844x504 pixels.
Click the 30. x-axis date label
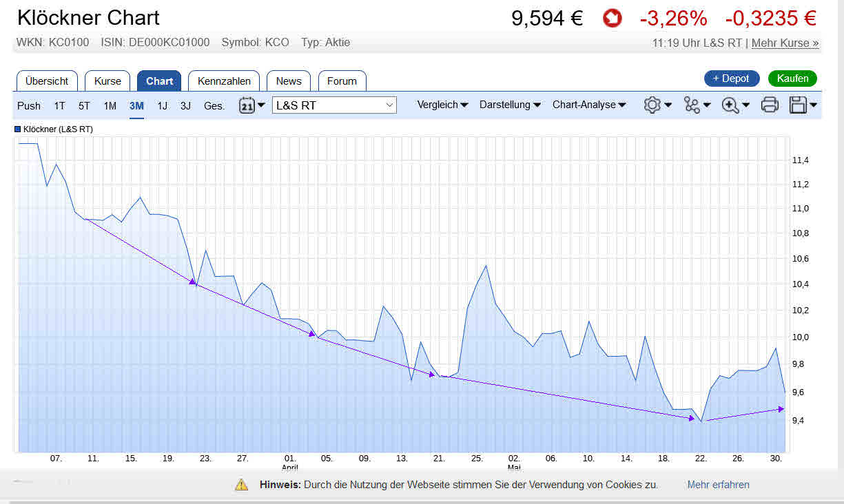(x=776, y=458)
